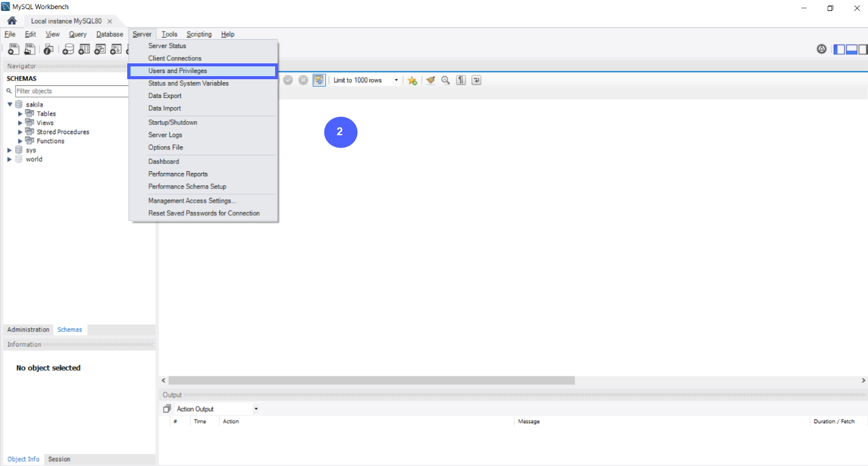Open the Workbench preferences lock icon near top right
This screenshot has height=466, width=868.
pos(821,49)
